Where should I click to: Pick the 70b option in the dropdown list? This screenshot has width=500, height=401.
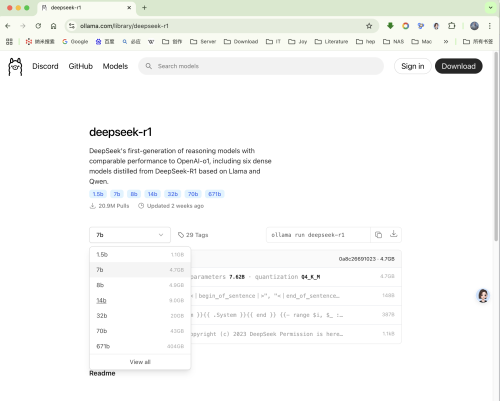pos(140,331)
